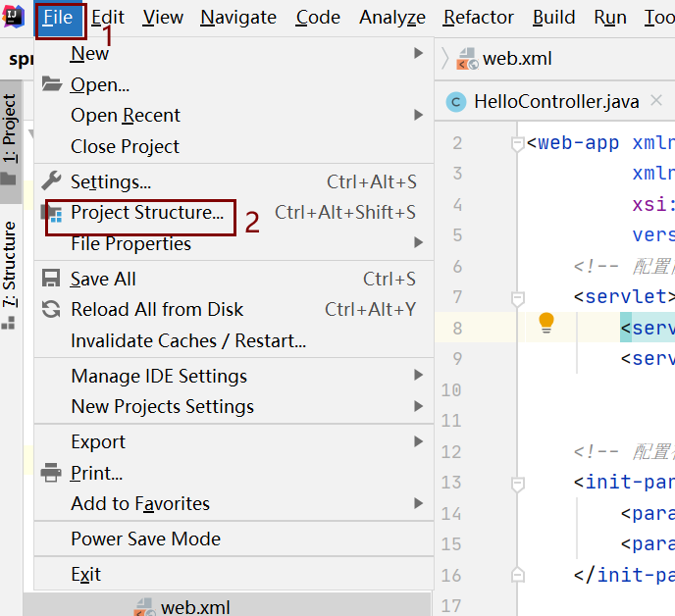Screen dimensions: 675x616
Task: Click the Open folder icon
Action: pyautogui.click(x=52, y=84)
